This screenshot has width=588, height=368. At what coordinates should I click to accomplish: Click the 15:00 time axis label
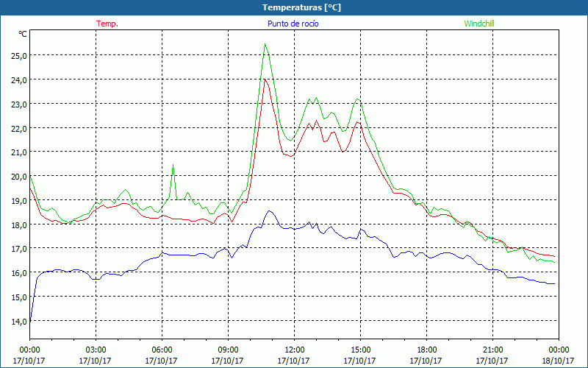(x=360, y=350)
